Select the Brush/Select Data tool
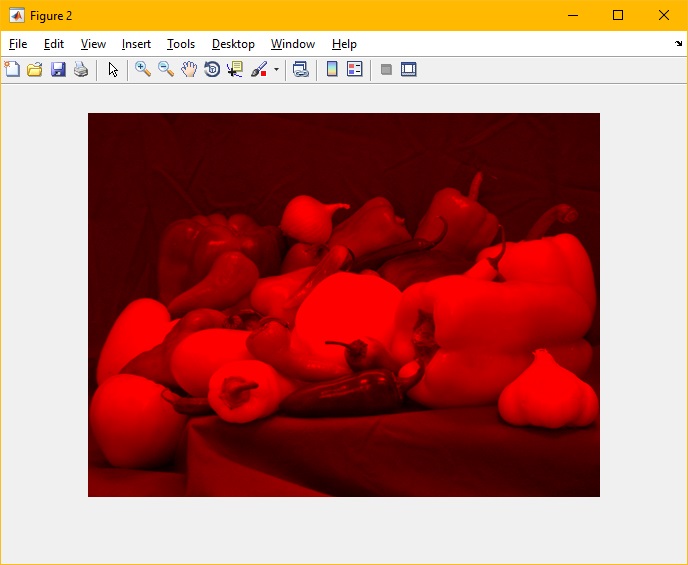 tap(259, 69)
